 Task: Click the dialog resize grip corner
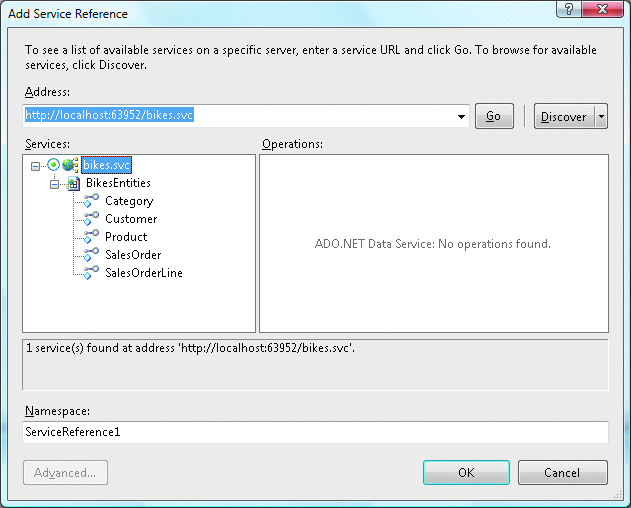coord(618,495)
